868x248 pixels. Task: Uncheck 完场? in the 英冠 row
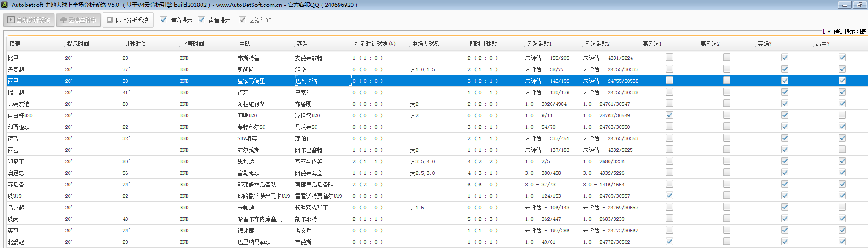(x=785, y=230)
